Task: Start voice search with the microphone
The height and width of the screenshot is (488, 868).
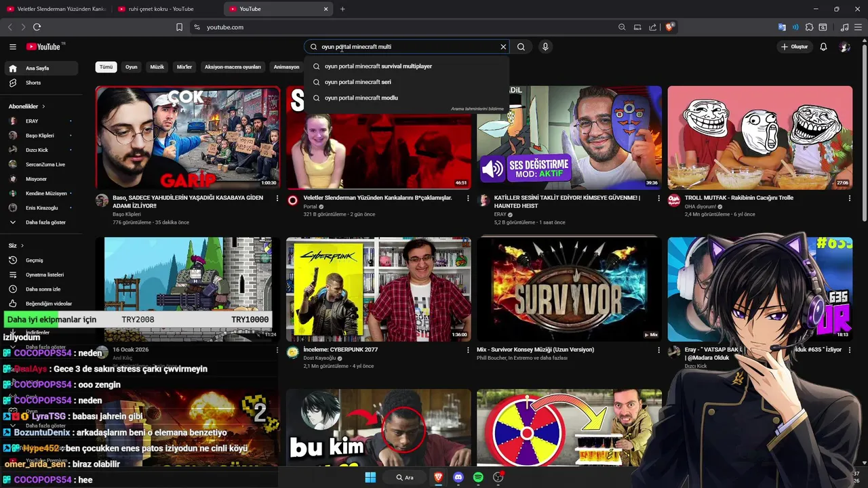Action: pos(545,47)
